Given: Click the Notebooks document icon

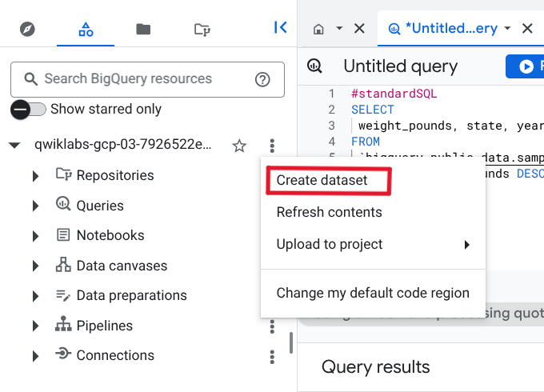Looking at the screenshot, I should click(x=63, y=235).
